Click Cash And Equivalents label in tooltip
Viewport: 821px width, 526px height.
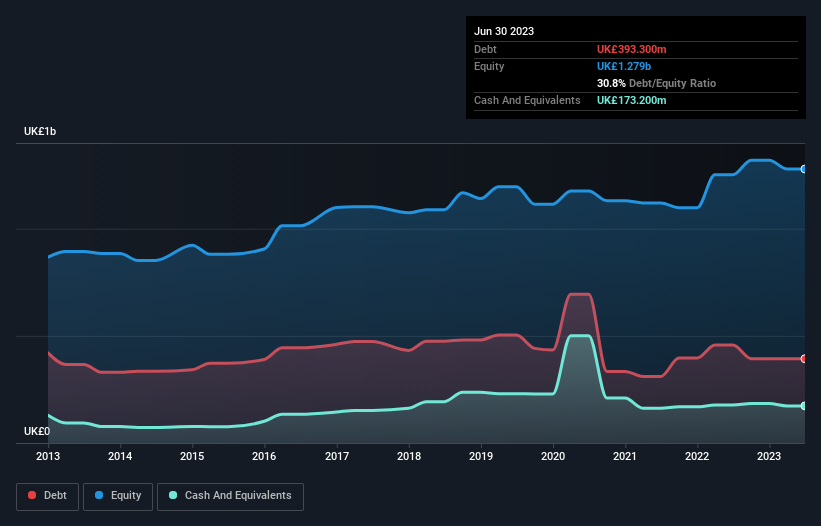(527, 100)
